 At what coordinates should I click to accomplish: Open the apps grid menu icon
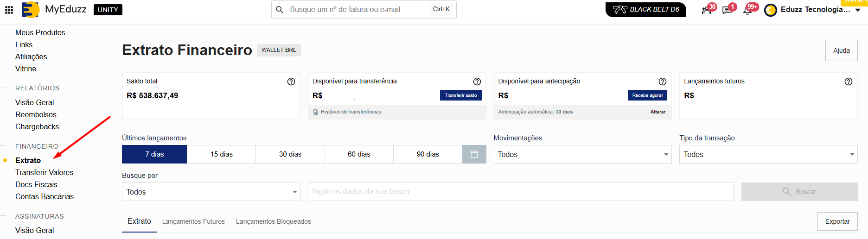[9, 10]
